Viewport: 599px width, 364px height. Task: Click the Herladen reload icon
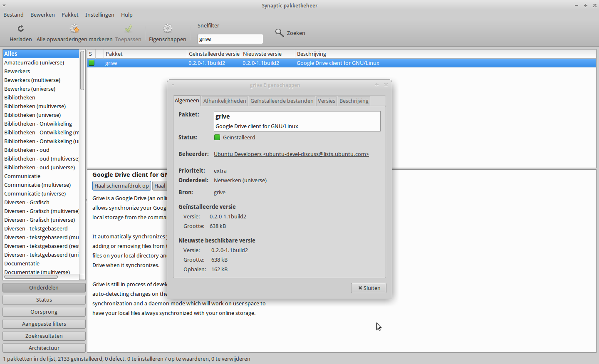[21, 28]
